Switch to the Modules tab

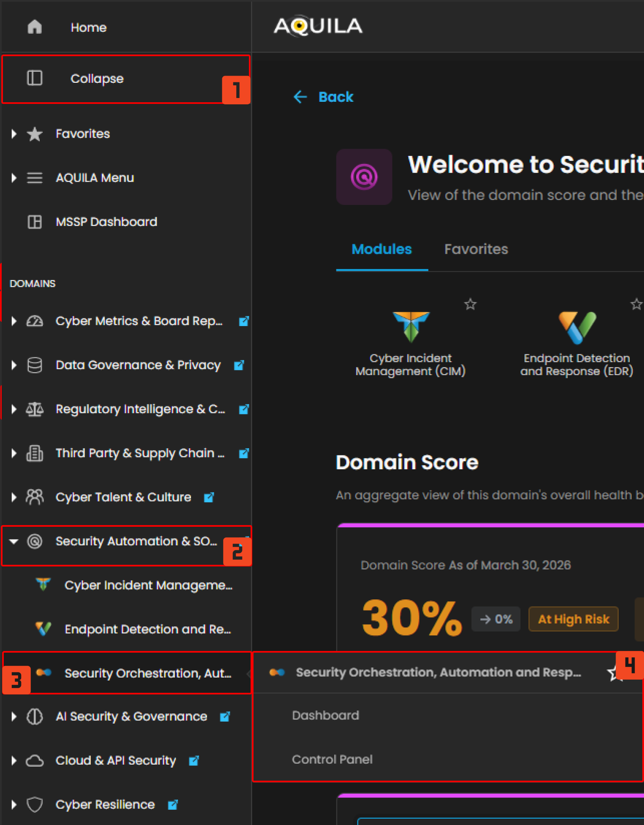click(382, 249)
